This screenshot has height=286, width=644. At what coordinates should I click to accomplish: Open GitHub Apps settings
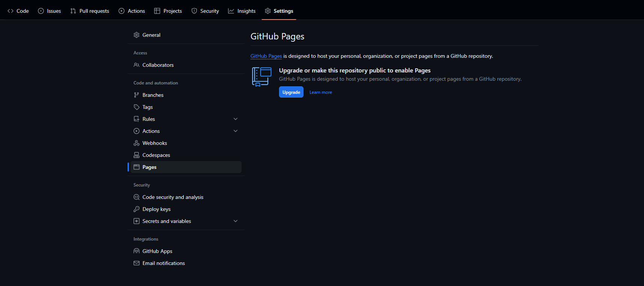pos(186,251)
